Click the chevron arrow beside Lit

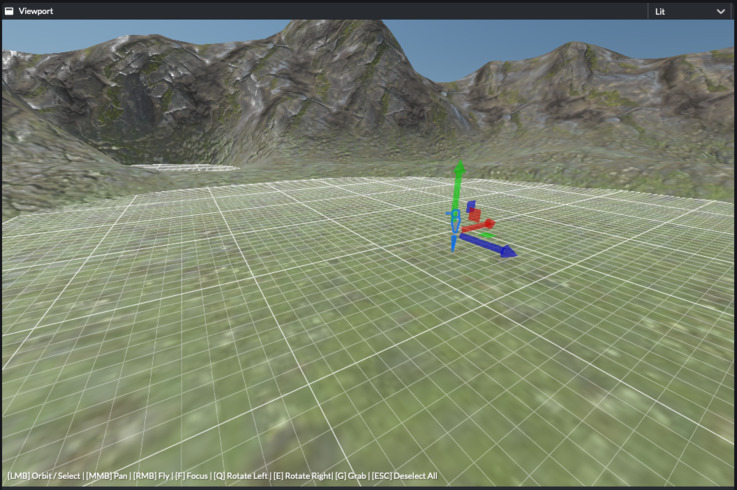tap(721, 11)
